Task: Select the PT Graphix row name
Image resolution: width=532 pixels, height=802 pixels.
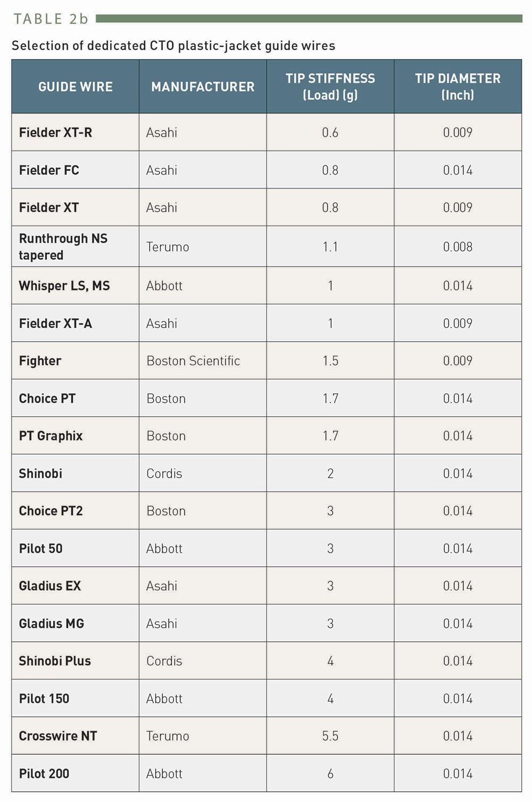Action: (51, 436)
